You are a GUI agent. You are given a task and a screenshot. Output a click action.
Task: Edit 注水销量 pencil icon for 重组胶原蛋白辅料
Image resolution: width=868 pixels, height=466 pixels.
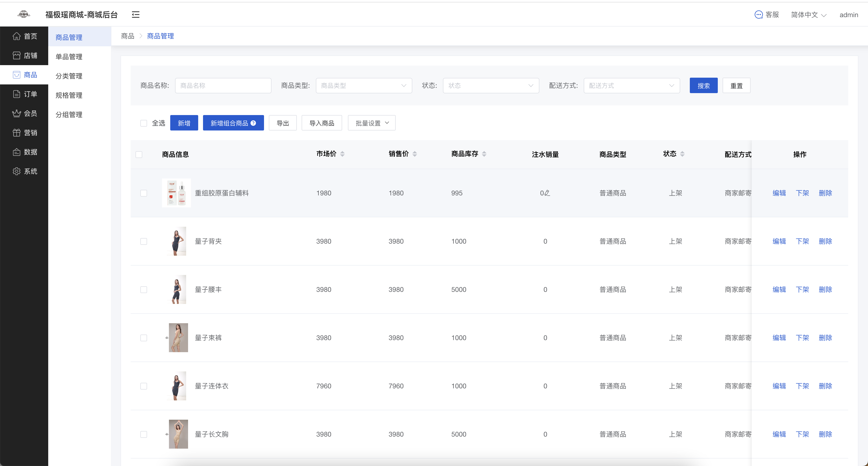547,193
